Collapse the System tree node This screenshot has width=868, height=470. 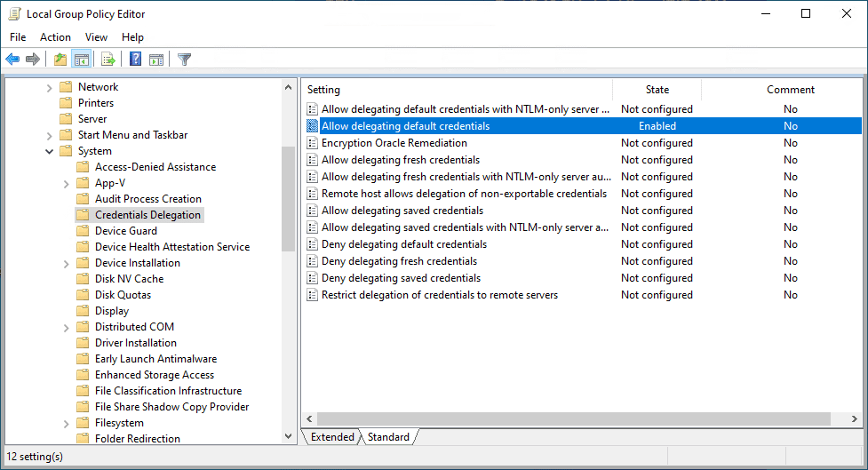(x=50, y=151)
